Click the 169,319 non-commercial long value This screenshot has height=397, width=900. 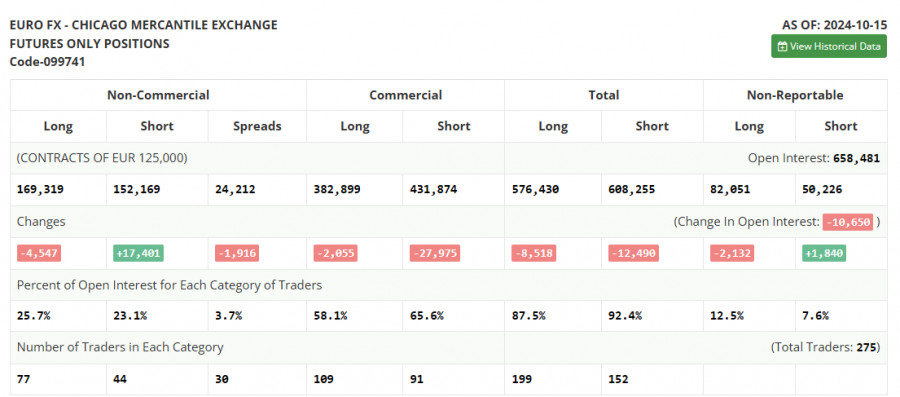(40, 189)
